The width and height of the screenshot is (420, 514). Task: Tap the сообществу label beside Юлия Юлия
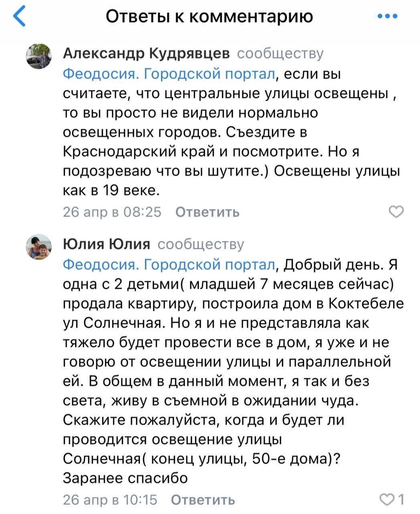[201, 244]
